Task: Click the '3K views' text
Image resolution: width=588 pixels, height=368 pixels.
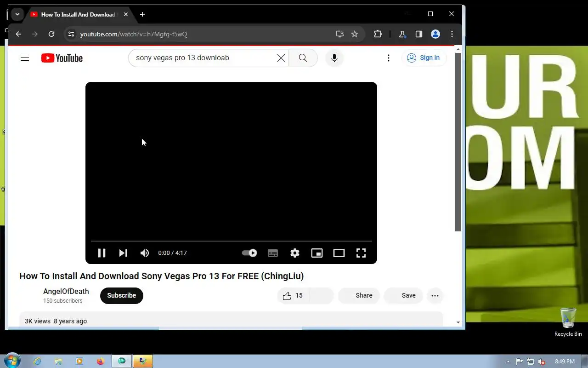Action: tap(38, 321)
